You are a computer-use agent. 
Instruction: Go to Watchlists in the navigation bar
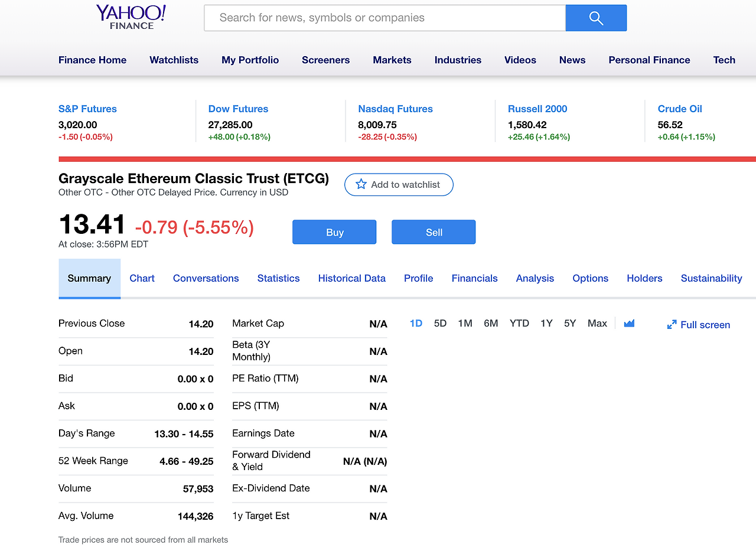pyautogui.click(x=174, y=60)
